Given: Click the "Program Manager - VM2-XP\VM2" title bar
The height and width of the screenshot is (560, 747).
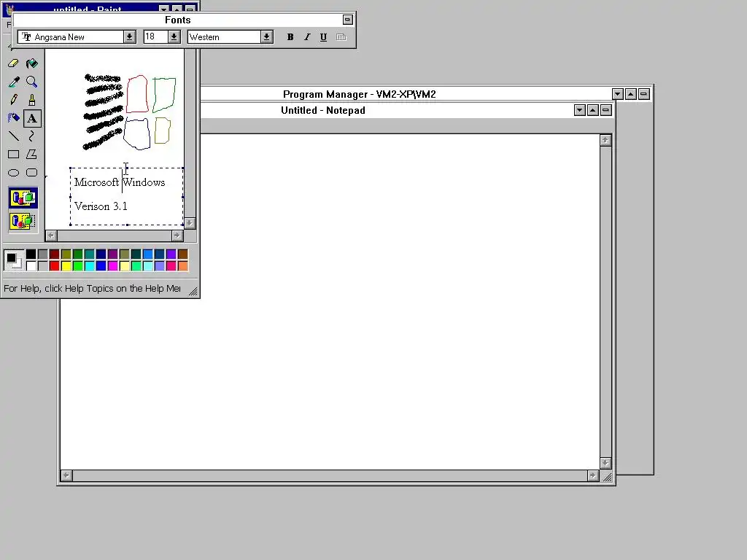Looking at the screenshot, I should (x=359, y=94).
